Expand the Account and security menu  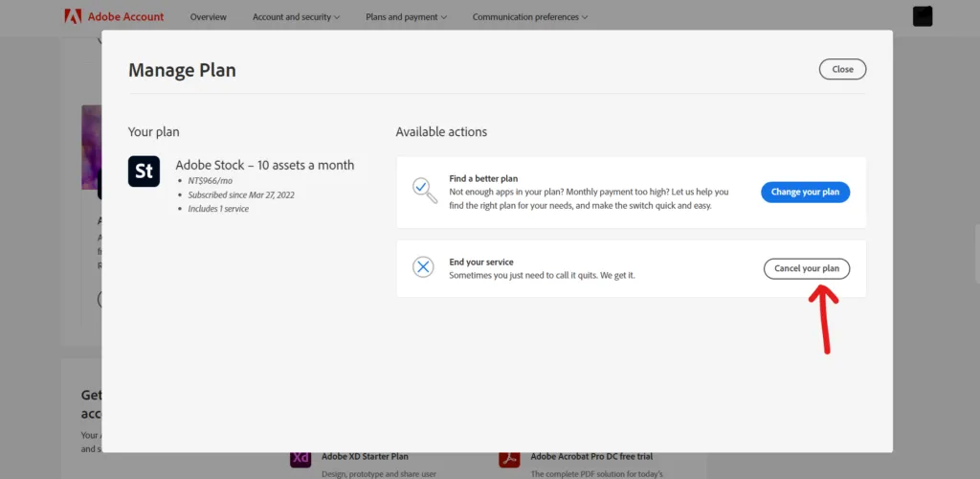296,17
